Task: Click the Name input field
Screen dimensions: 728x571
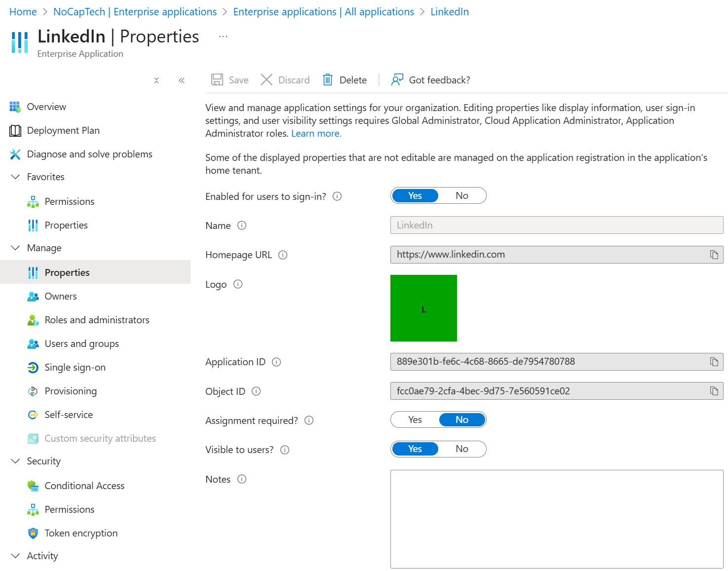Action: (557, 225)
